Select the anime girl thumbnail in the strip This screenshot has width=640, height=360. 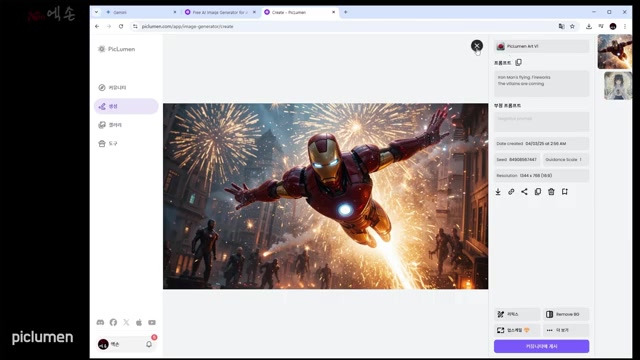[x=618, y=86]
